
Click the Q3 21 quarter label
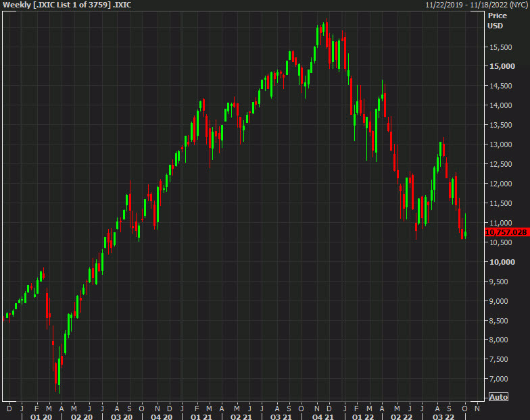(281, 417)
